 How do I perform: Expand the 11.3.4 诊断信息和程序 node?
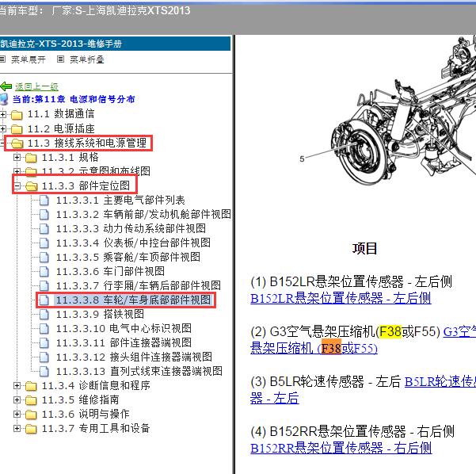pyautogui.click(x=17, y=385)
